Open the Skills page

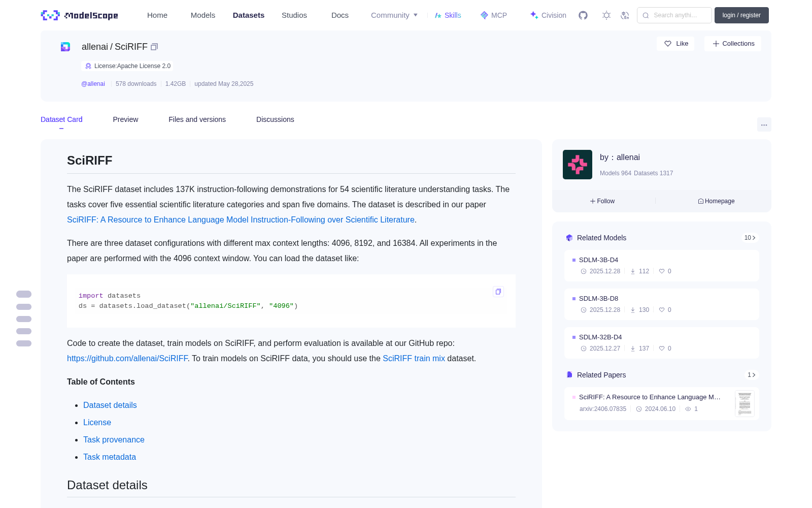tap(448, 15)
